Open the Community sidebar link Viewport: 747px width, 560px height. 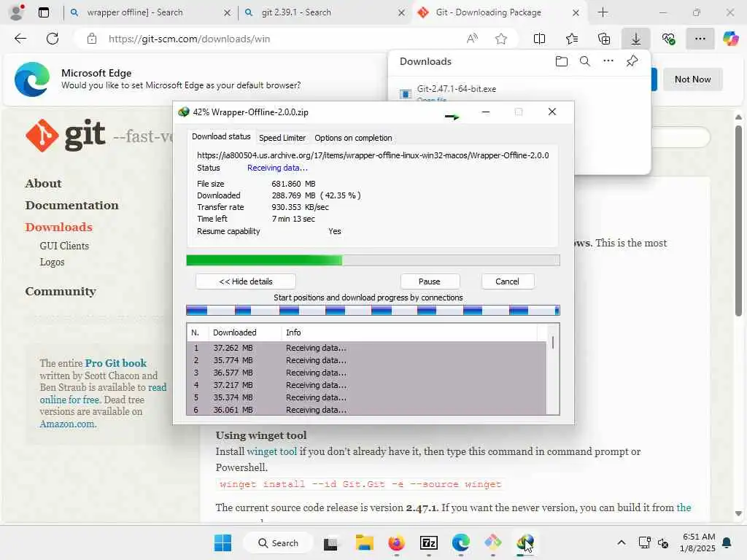click(x=61, y=291)
